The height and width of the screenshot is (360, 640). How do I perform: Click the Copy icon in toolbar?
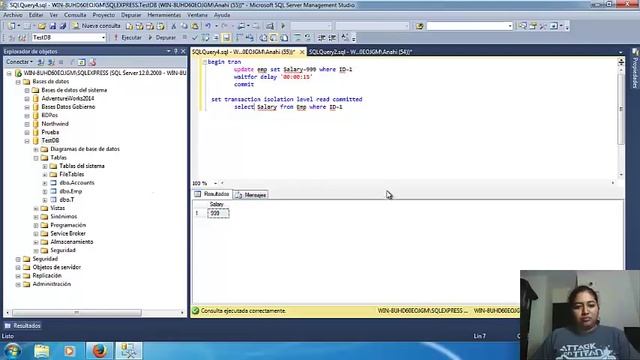(184, 26)
